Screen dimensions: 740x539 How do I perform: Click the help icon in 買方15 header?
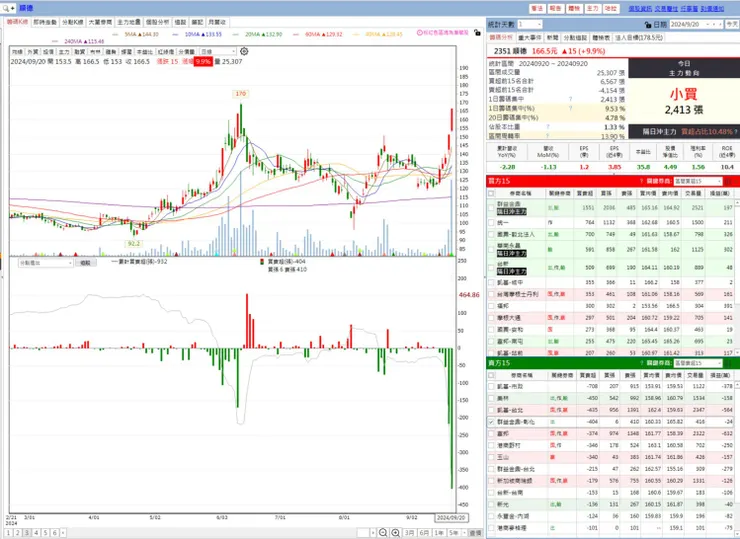641,181
